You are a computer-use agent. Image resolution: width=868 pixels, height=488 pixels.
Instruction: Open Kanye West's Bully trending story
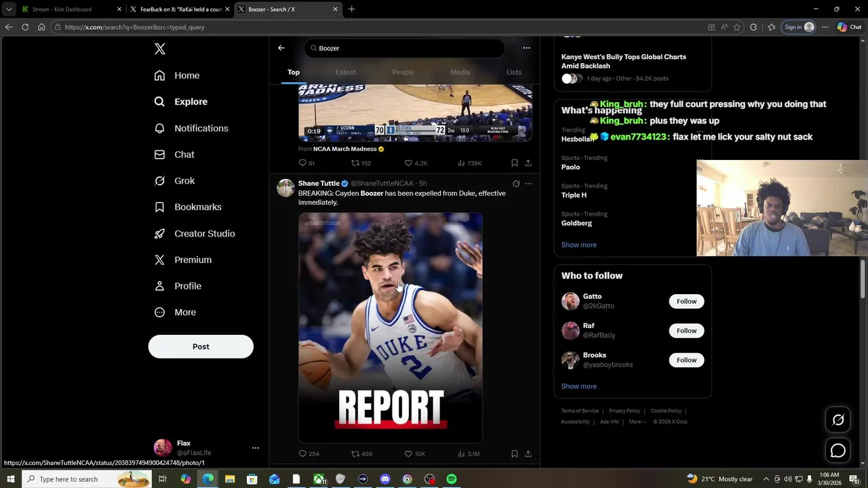[632, 66]
